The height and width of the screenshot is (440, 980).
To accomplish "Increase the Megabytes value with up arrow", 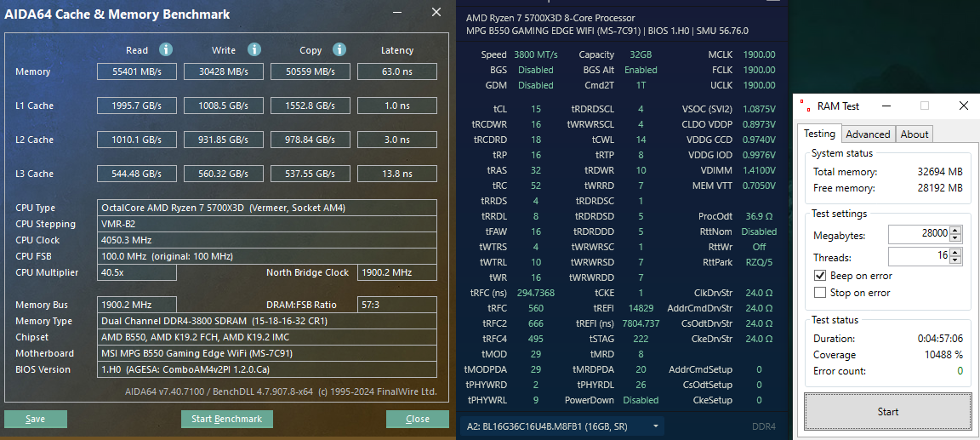I will pyautogui.click(x=955, y=231).
